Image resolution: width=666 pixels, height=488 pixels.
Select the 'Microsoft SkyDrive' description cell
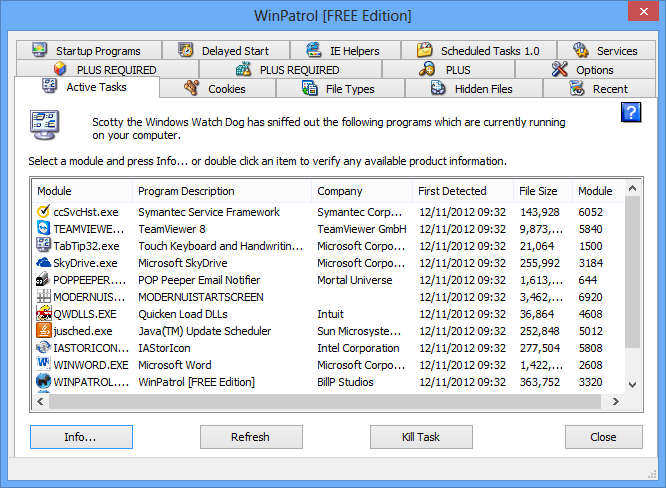pos(183,263)
